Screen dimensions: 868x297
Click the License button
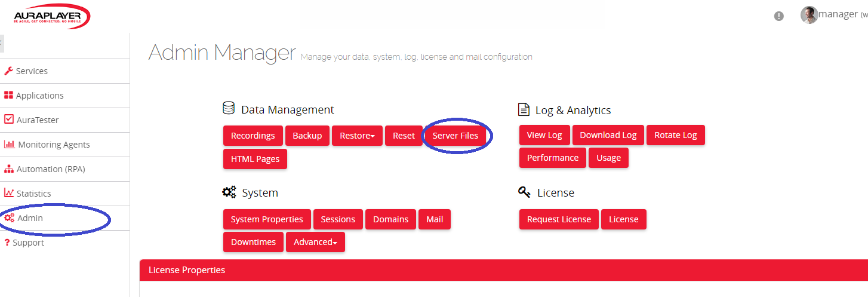click(624, 219)
